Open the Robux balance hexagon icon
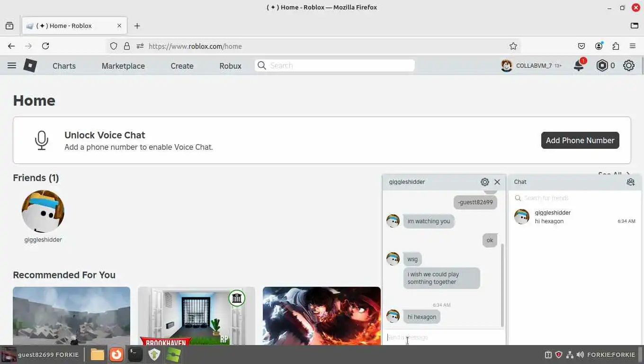The image size is (644, 364). tap(602, 65)
